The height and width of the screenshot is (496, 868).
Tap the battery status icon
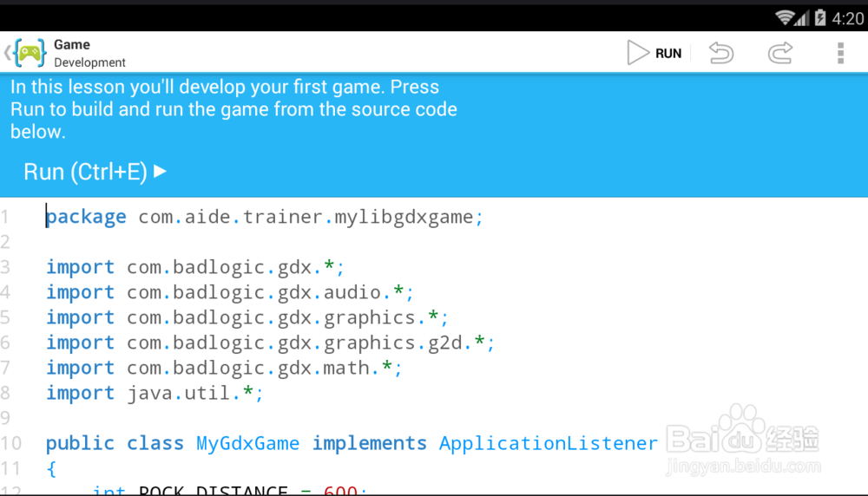(820, 18)
